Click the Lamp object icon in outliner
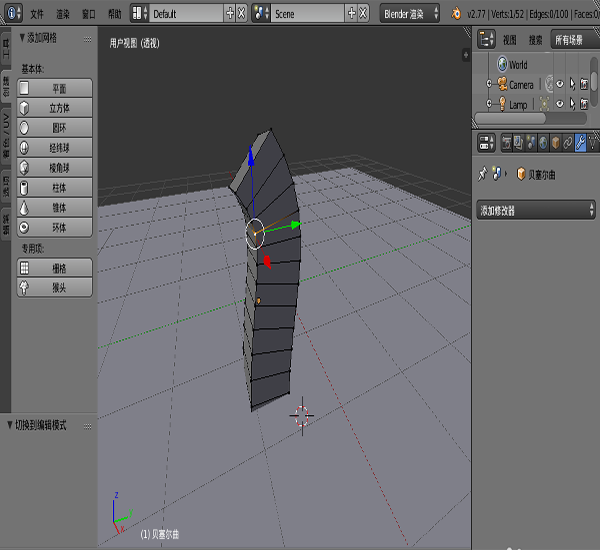The height and width of the screenshot is (550, 600). coord(501,104)
